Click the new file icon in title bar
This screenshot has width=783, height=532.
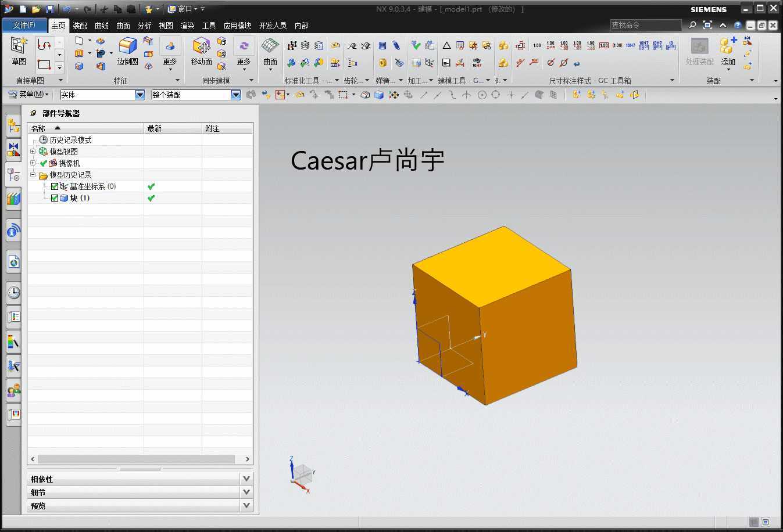click(x=23, y=9)
